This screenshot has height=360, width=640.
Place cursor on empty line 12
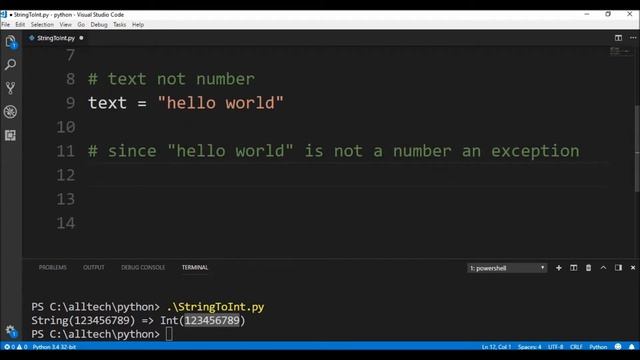(347, 175)
